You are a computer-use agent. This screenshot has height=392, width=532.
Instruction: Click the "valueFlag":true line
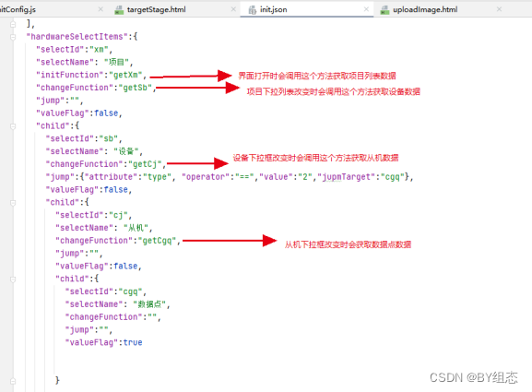(103, 342)
